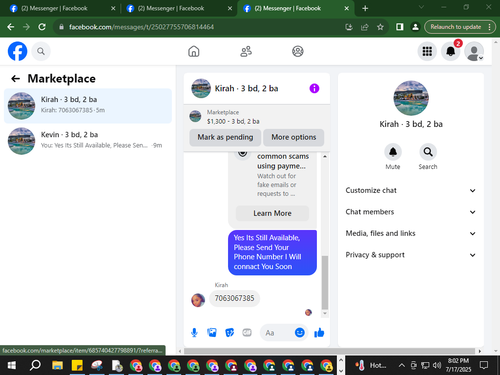The width and height of the screenshot is (500, 375).
Task: Click the chat vertical scrollbar thumb
Action: 325,282
